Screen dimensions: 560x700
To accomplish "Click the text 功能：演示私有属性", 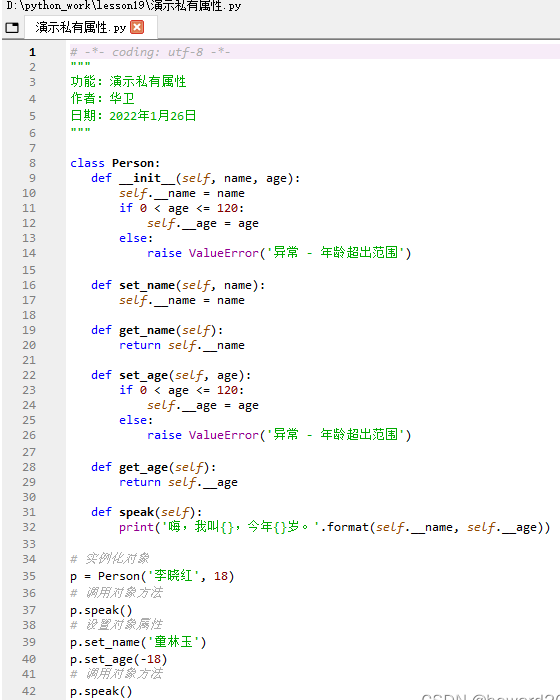I will 128,81.
